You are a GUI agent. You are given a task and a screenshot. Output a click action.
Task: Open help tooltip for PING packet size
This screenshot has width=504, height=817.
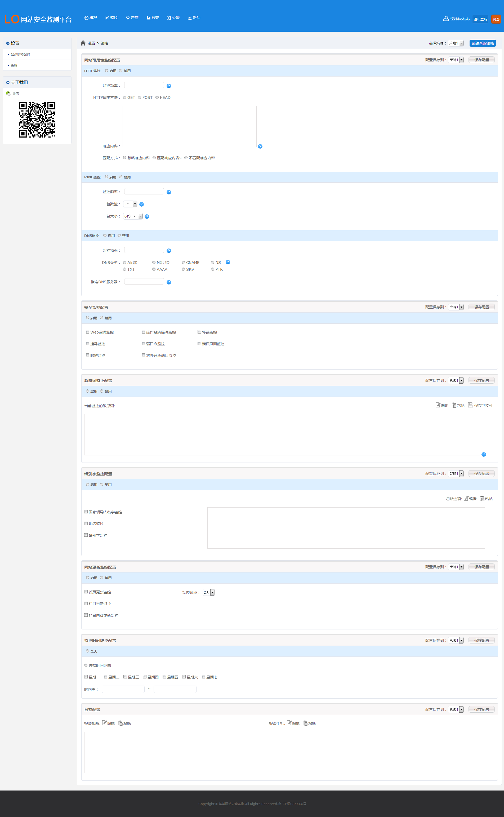[x=147, y=217]
